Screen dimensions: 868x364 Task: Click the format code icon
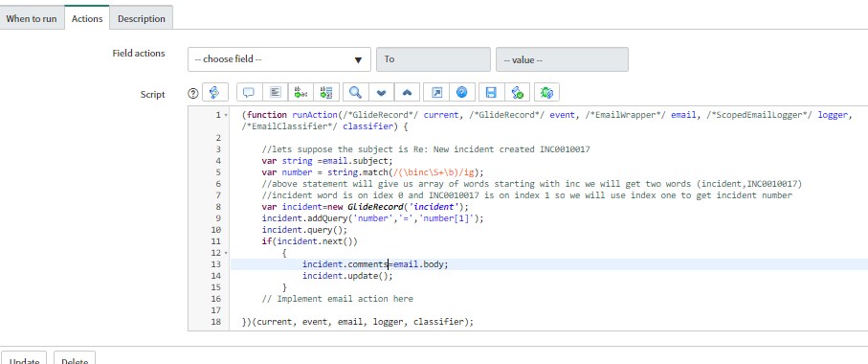(275, 92)
